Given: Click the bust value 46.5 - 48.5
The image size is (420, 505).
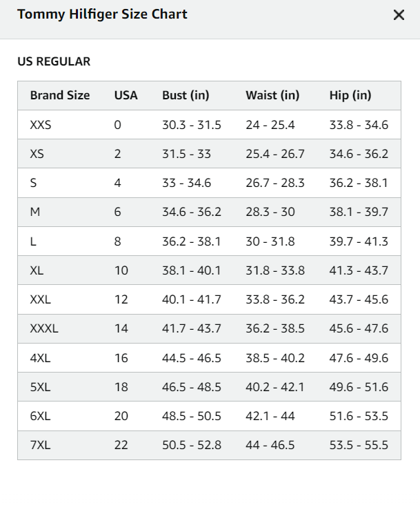Looking at the screenshot, I should tap(192, 387).
